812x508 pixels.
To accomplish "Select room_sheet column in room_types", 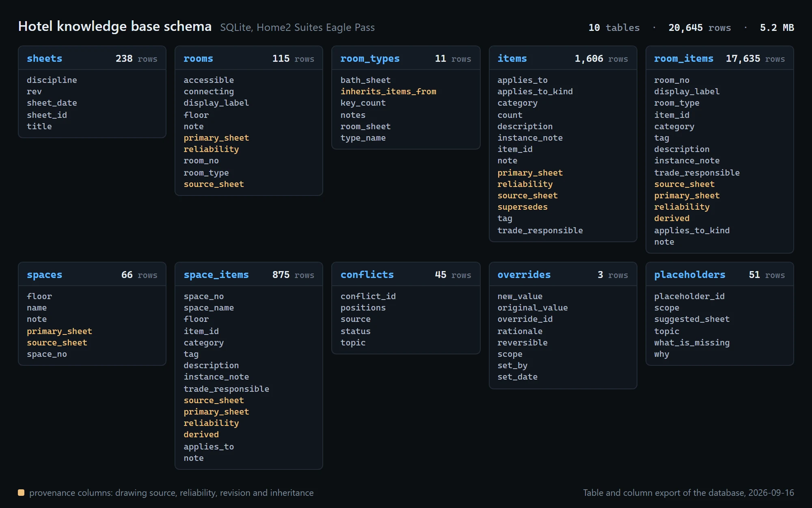I will tap(365, 126).
